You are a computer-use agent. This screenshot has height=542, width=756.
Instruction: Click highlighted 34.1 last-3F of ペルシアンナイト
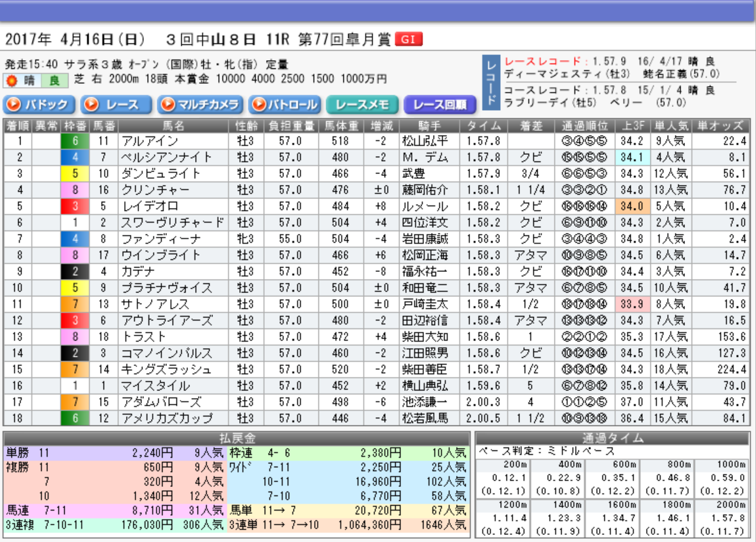632,157
